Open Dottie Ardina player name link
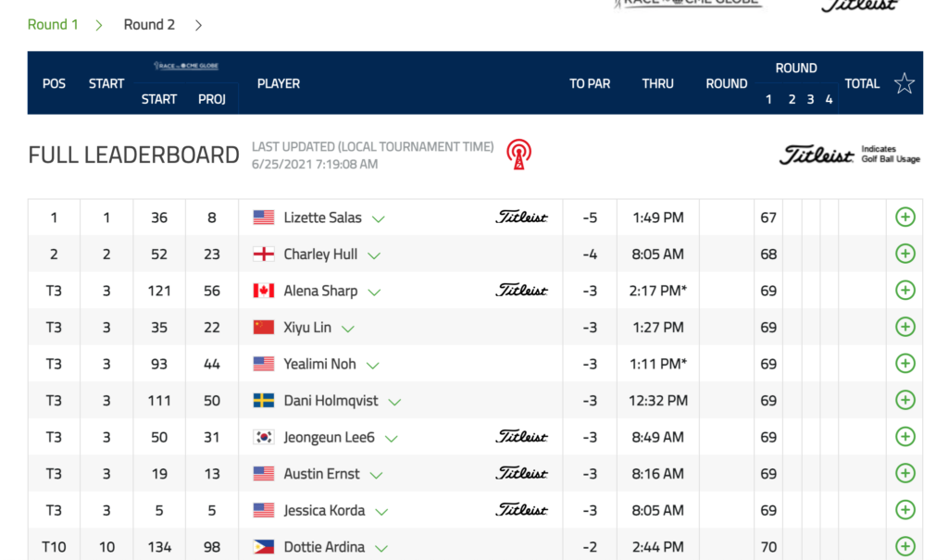This screenshot has width=948, height=560. click(324, 547)
